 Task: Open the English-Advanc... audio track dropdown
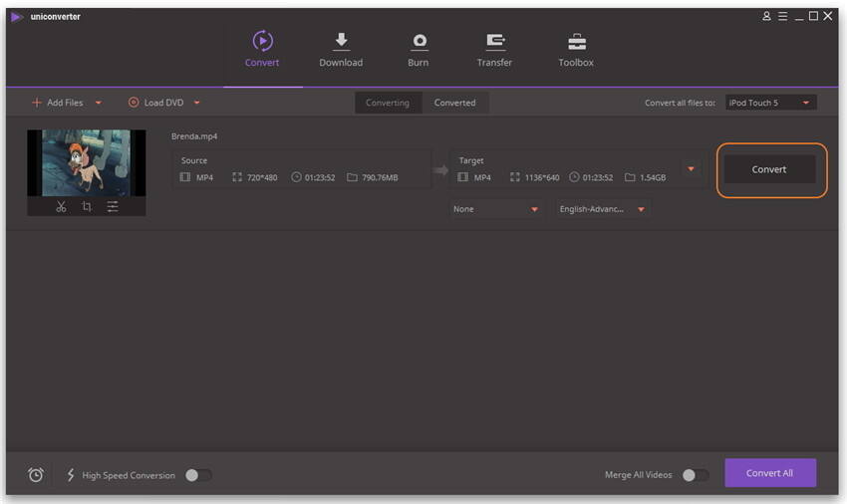pyautogui.click(x=602, y=209)
